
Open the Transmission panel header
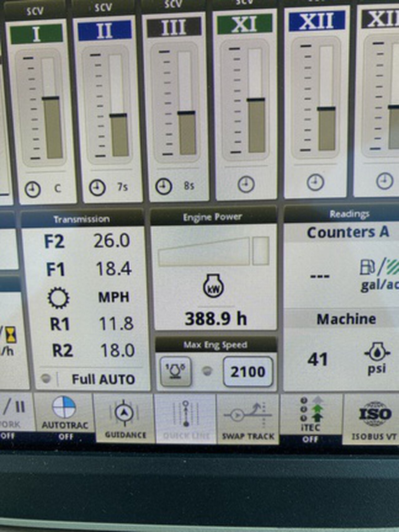tap(82, 219)
